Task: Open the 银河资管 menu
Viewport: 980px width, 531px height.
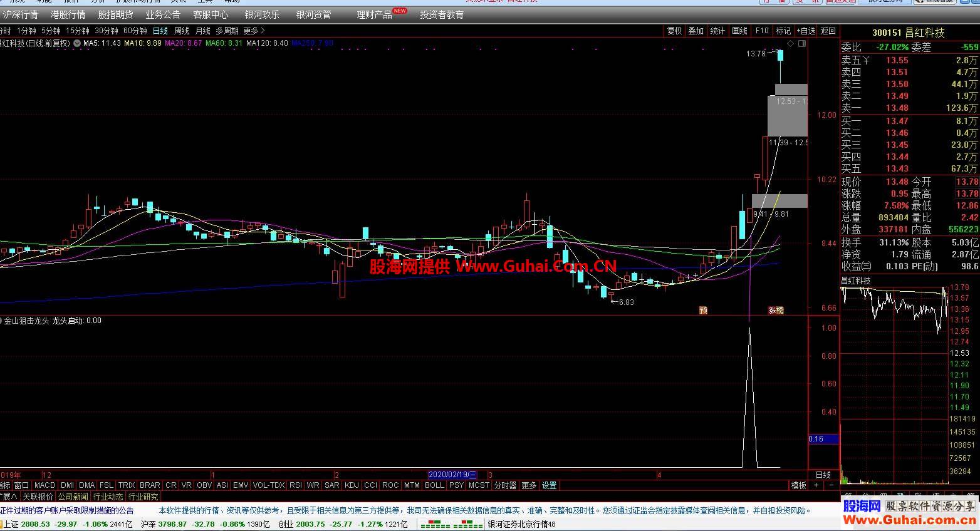Action: [313, 14]
